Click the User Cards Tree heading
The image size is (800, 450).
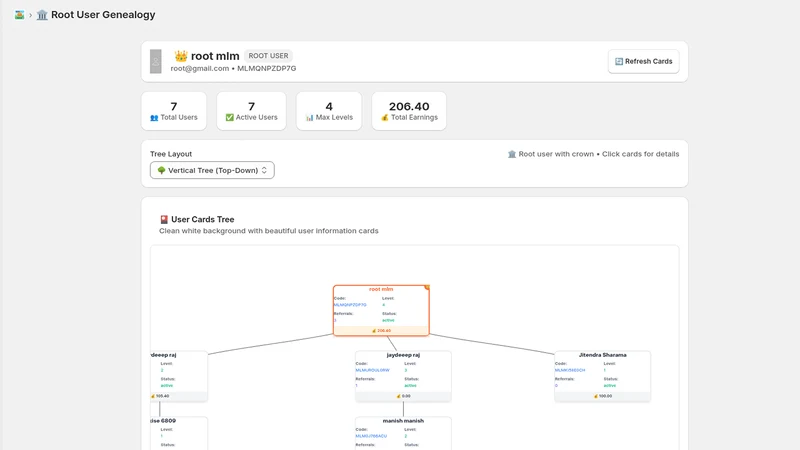(x=203, y=219)
